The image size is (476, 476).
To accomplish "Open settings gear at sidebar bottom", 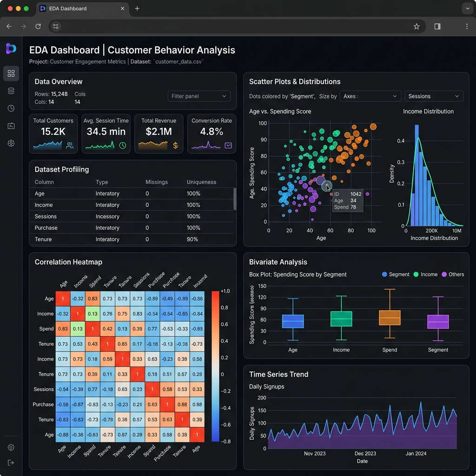I will 11,447.
